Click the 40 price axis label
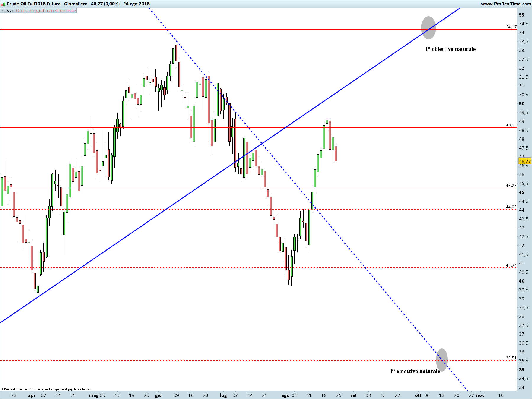This screenshot has height=399, width=532. point(522,281)
